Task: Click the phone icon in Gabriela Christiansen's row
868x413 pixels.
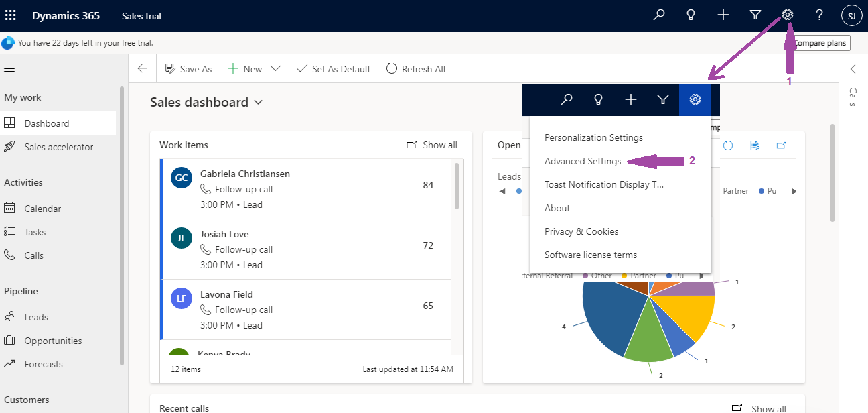Action: click(206, 189)
